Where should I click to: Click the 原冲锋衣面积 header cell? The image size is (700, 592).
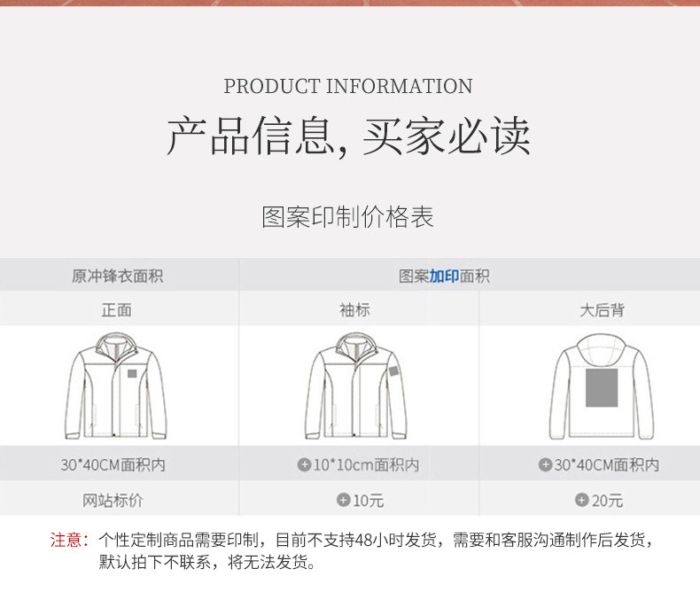coord(118,276)
